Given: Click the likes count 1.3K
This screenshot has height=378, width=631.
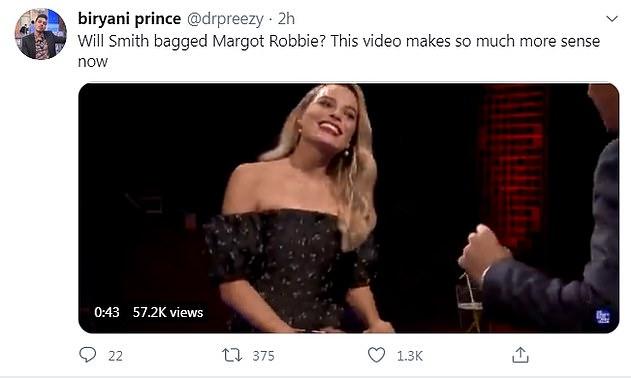Looking at the screenshot, I should pos(410,356).
